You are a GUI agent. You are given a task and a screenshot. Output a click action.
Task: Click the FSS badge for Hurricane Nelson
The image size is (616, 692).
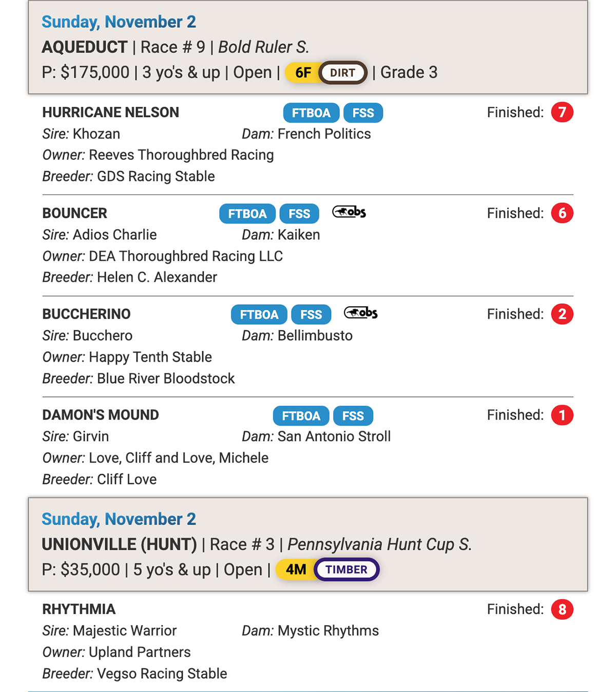pyautogui.click(x=363, y=113)
